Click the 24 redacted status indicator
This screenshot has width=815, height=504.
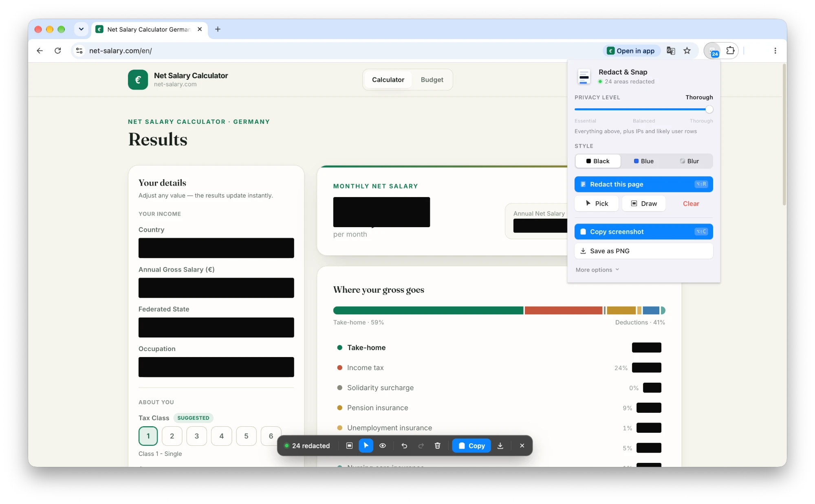pyautogui.click(x=307, y=445)
